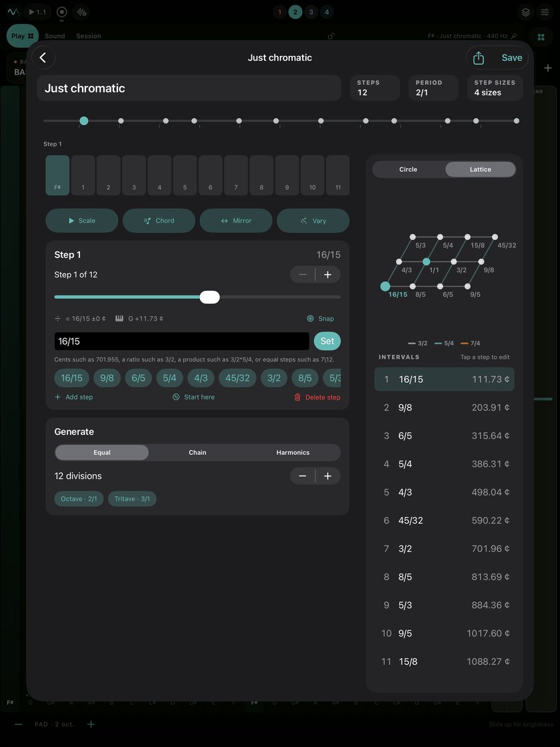Click the 1/1 node in lattice
This screenshot has width=560, height=747.
point(426,261)
